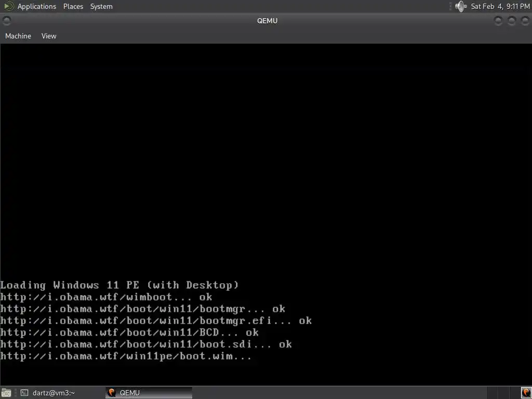Open the Applications menu in top panel
The image size is (532, 399).
click(37, 6)
